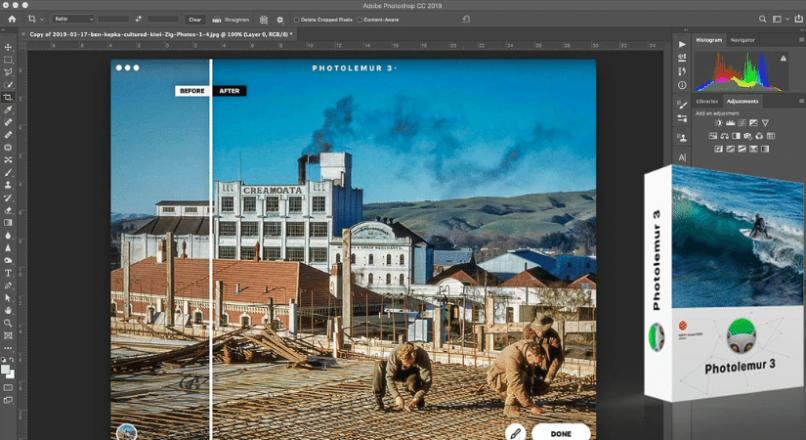This screenshot has width=806, height=440.
Task: Open the Histogram panel flyout menu
Action: click(x=801, y=40)
